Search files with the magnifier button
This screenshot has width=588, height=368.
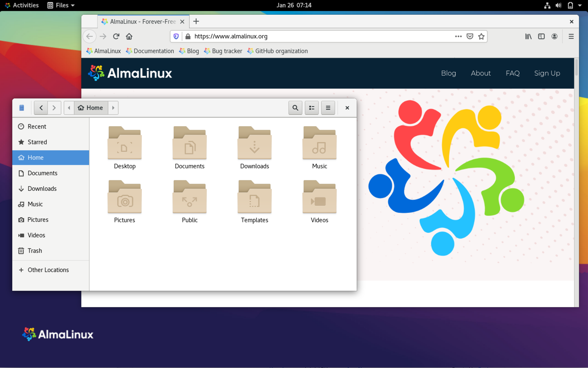click(295, 108)
